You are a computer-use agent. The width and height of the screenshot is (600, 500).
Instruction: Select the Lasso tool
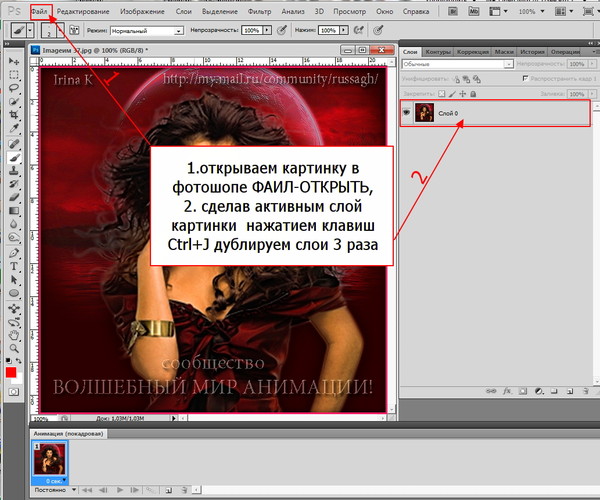14,88
